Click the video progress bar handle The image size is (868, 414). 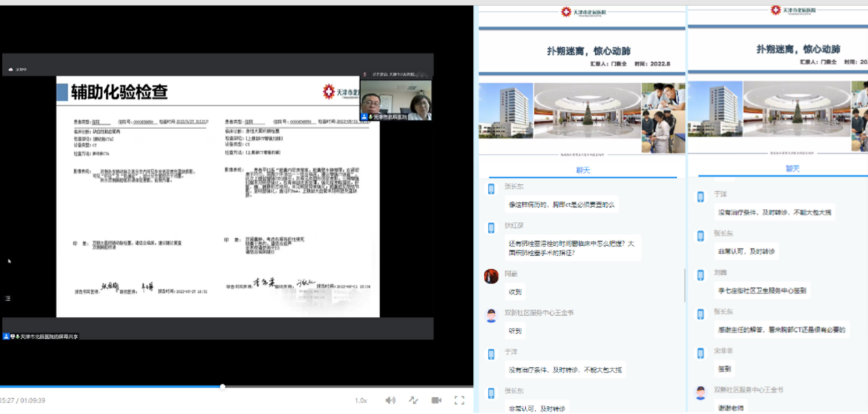pos(222,387)
